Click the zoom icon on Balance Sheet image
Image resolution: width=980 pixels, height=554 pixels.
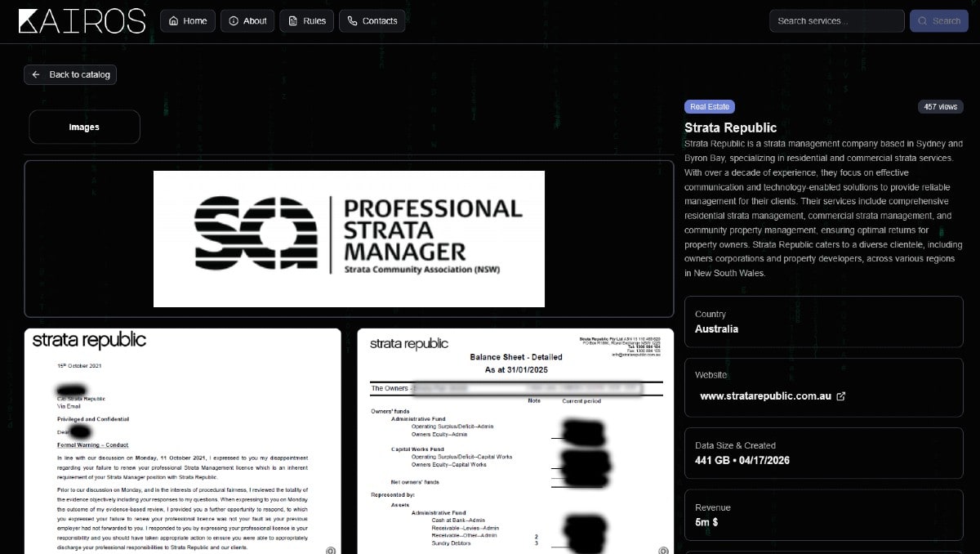click(664, 551)
